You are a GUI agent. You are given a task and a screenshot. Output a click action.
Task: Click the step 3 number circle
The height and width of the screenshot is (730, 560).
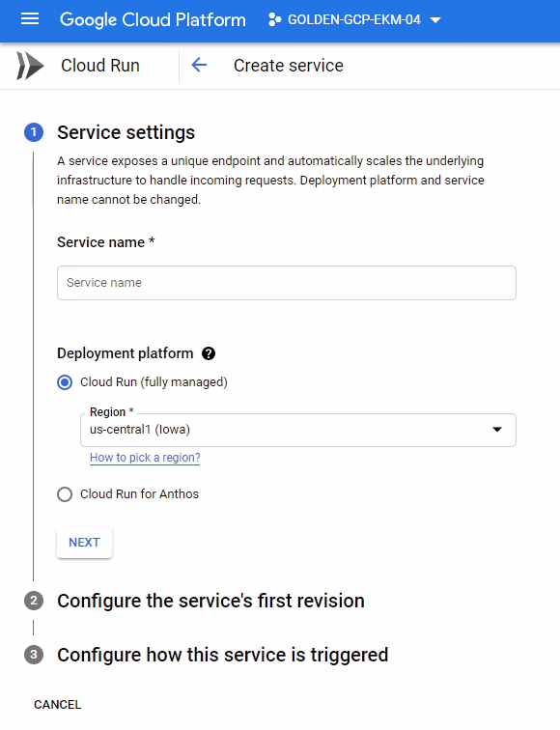pyautogui.click(x=34, y=655)
